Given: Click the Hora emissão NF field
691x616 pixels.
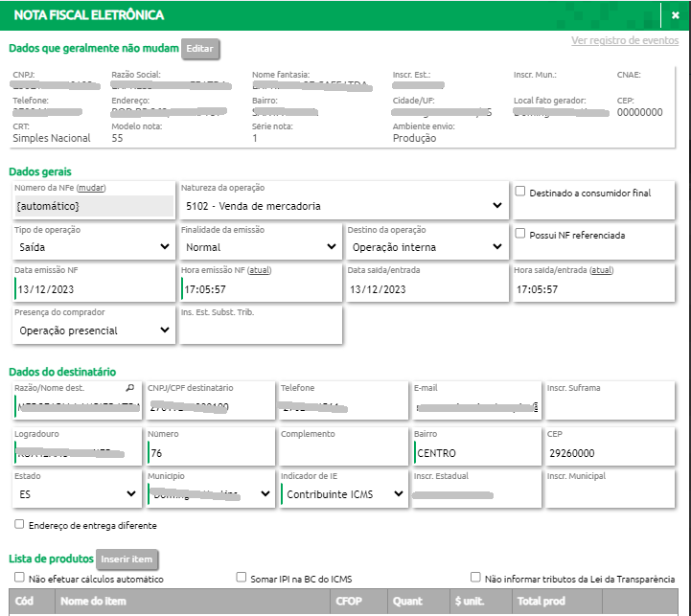Looking at the screenshot, I should click(x=261, y=289).
